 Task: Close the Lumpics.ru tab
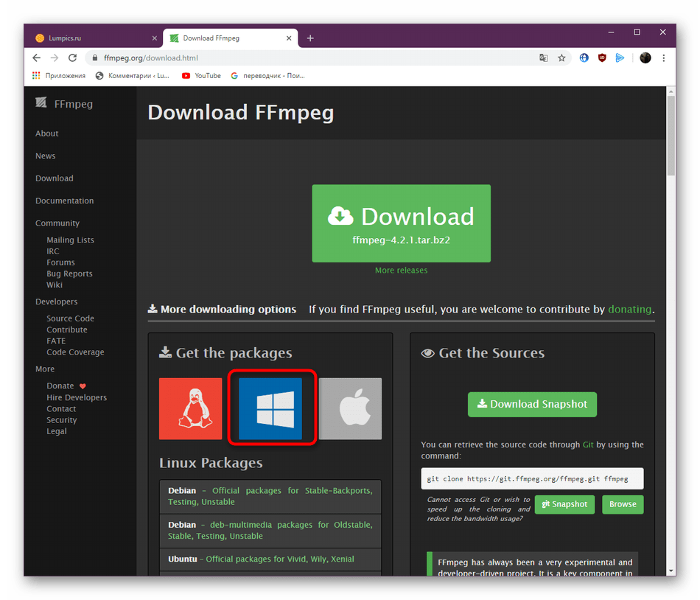pos(155,38)
